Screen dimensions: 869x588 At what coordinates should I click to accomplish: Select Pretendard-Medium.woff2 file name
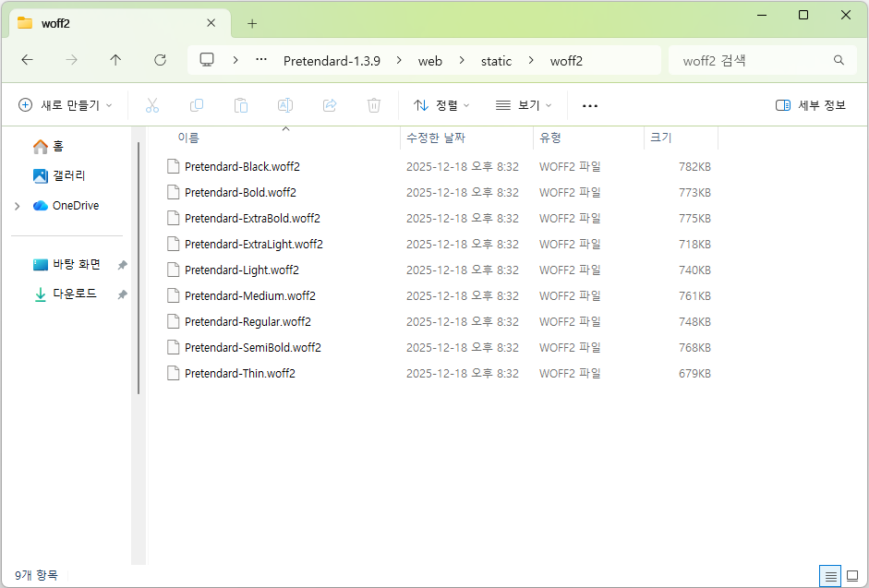[x=250, y=296]
